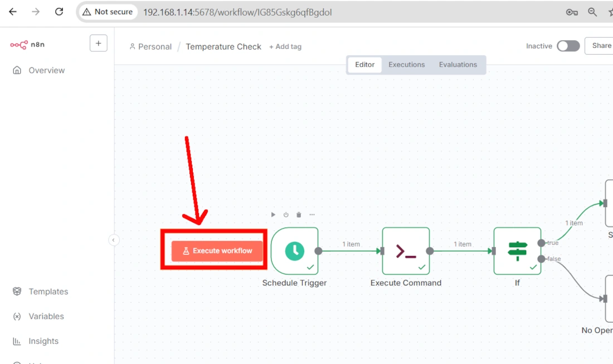Click the n8n logo
This screenshot has height=364, width=613.
(27, 45)
